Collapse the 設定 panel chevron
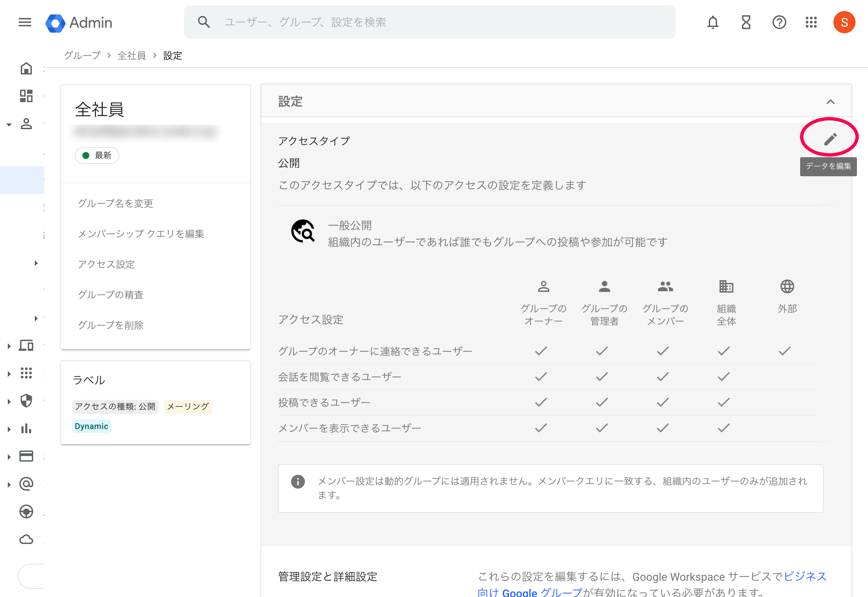The width and height of the screenshot is (868, 597). [830, 102]
